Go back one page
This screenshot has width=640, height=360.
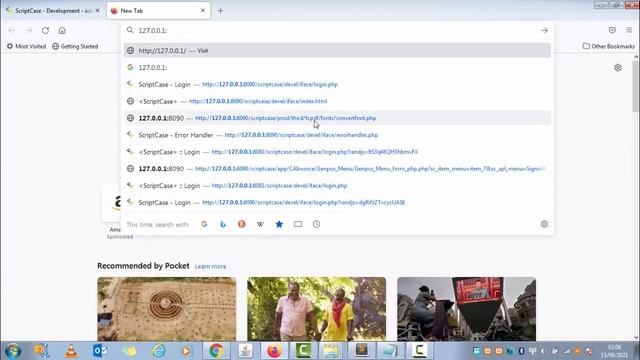[x=12, y=30]
